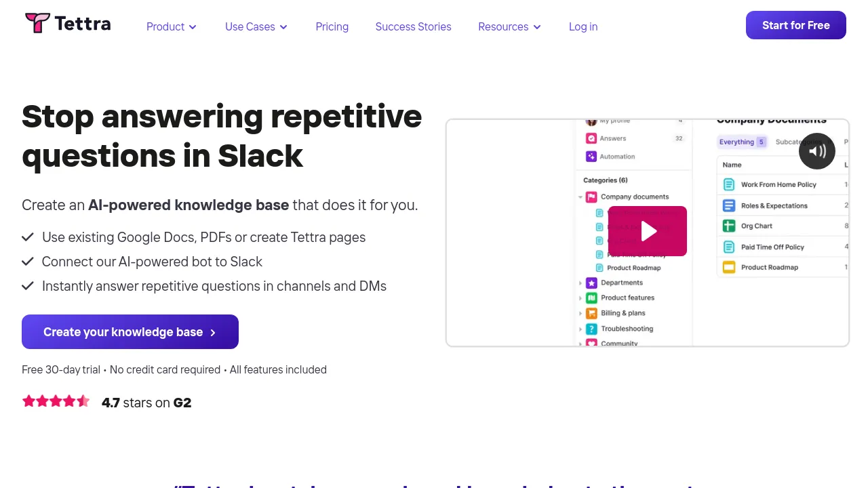This screenshot has height=488, width=868.
Task: Click the yellow Product Roadmap icon in the Name table
Action: pyautogui.click(x=729, y=267)
